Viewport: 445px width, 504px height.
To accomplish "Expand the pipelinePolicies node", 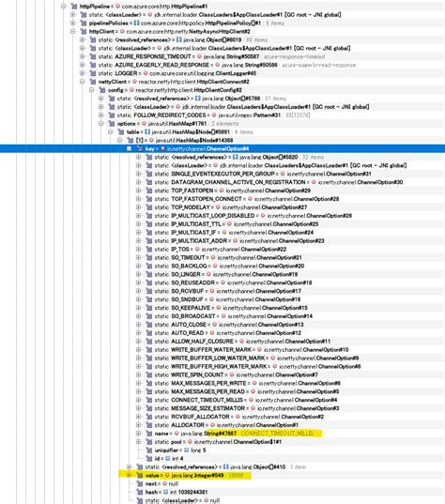I will pyautogui.click(x=73, y=23).
